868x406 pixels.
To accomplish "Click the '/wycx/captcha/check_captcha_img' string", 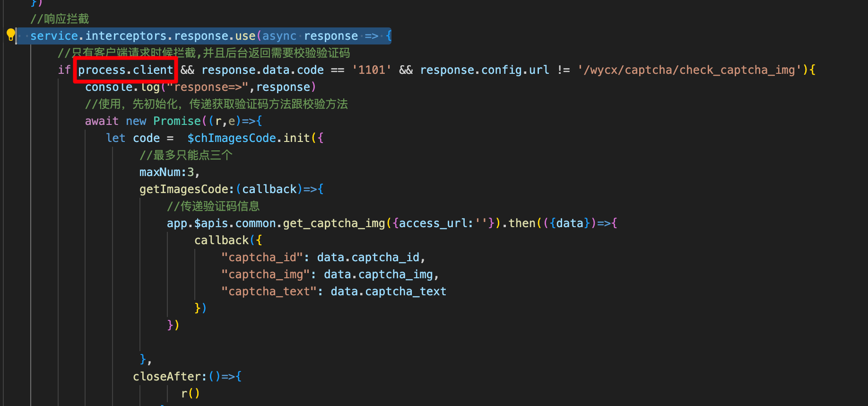I will pos(689,70).
